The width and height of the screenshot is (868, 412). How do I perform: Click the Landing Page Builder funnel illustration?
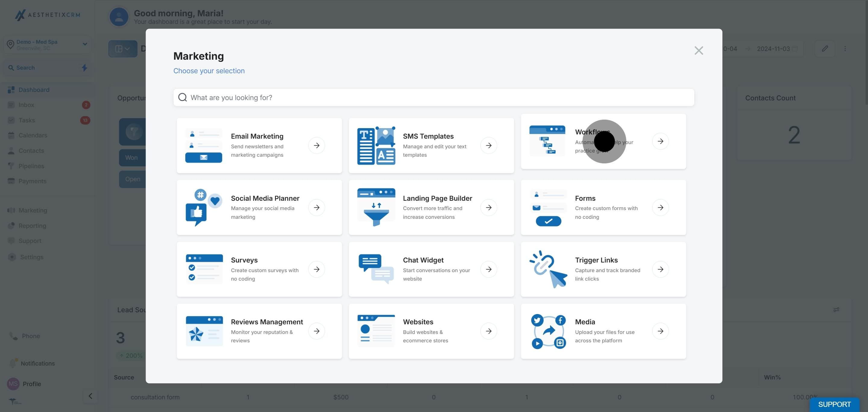tap(376, 208)
